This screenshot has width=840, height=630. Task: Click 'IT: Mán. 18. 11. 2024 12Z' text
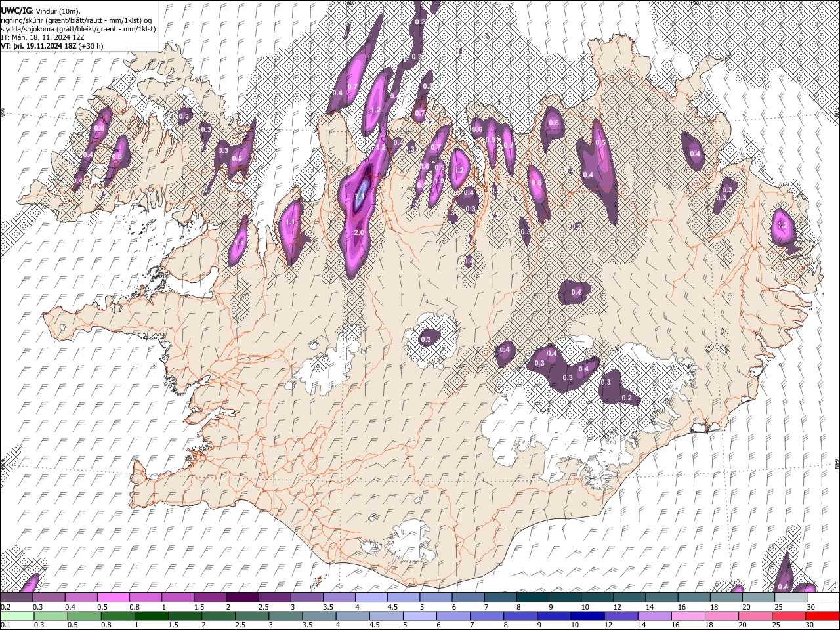click(43, 38)
